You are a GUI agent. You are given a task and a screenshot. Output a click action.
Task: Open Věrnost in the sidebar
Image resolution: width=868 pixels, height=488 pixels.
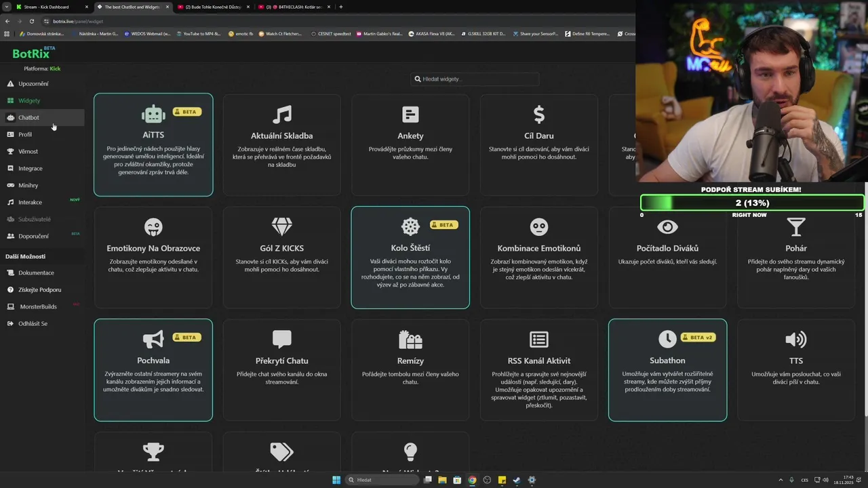(x=42, y=151)
